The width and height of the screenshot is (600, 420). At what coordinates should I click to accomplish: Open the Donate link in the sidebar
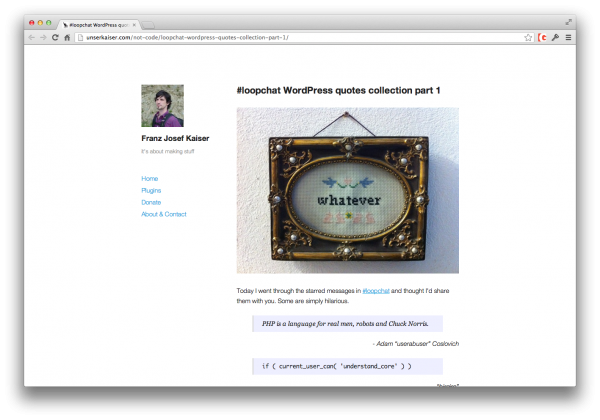pyautogui.click(x=151, y=202)
